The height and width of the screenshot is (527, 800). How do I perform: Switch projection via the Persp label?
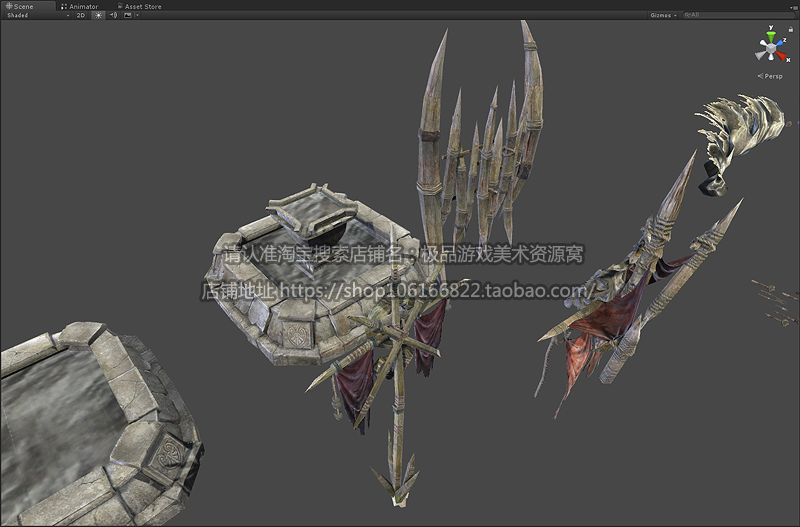[770, 76]
